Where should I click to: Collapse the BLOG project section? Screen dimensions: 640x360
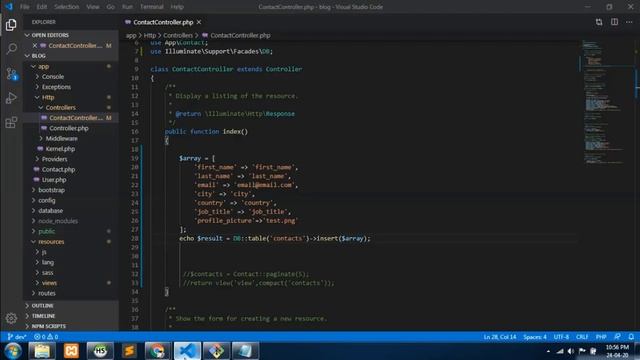click(x=70, y=56)
